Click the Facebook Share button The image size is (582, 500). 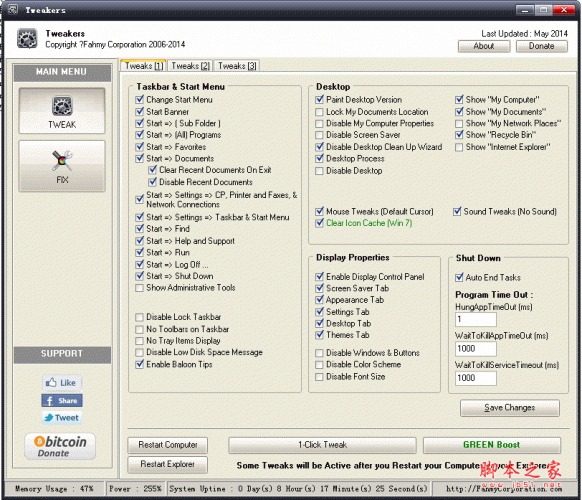point(62,401)
